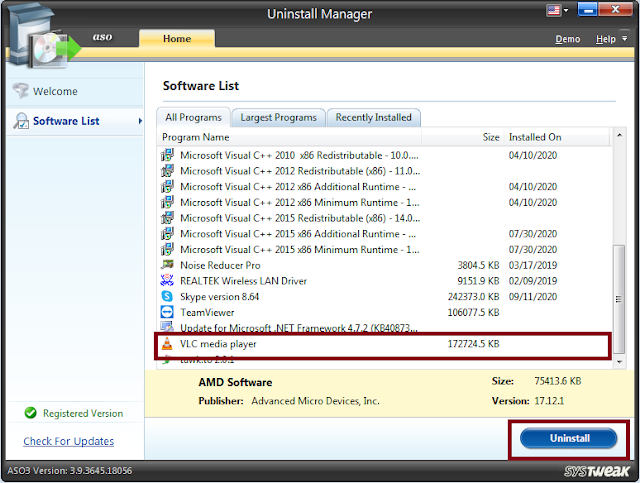
Task: Click icon of Visual C++ 2012 x86 Minimum Runtime
Action: (x=167, y=202)
